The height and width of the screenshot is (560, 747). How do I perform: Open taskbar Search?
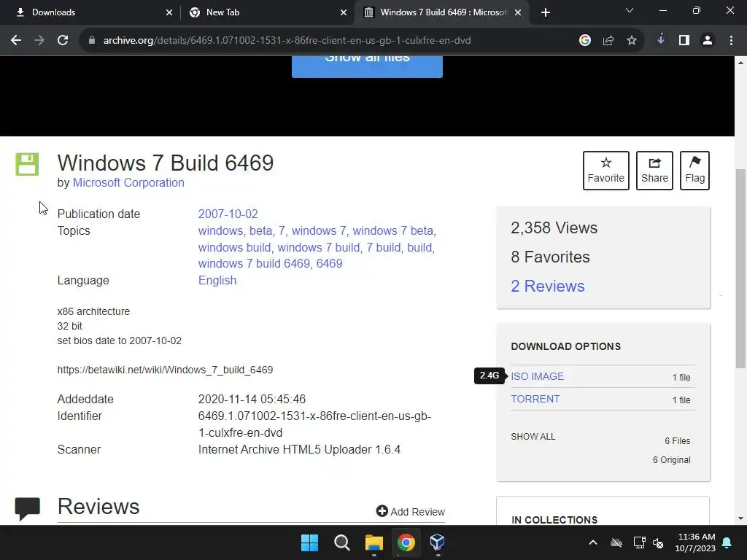coord(342,542)
